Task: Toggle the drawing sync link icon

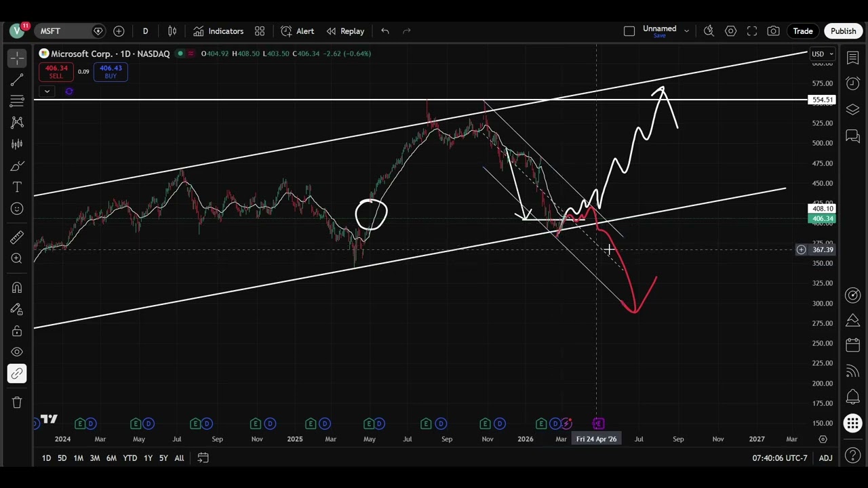Action: coord(17,373)
